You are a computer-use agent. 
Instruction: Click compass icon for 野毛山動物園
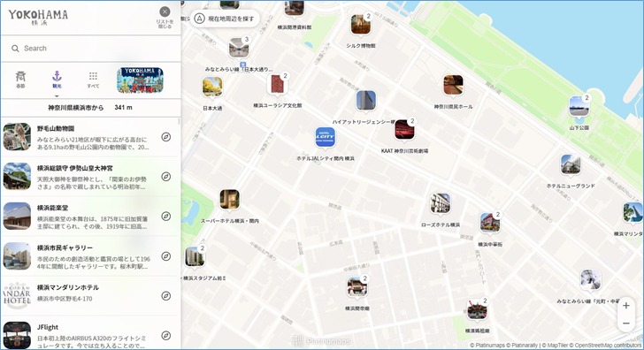coord(166,137)
